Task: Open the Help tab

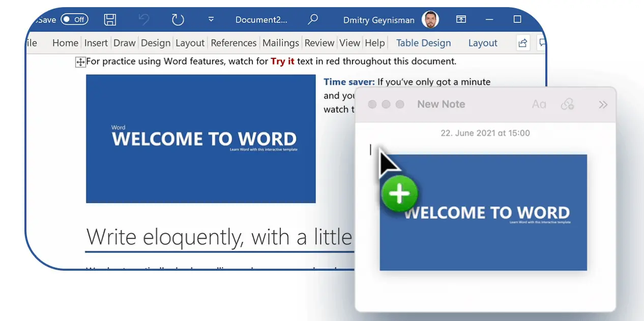Action: click(375, 43)
